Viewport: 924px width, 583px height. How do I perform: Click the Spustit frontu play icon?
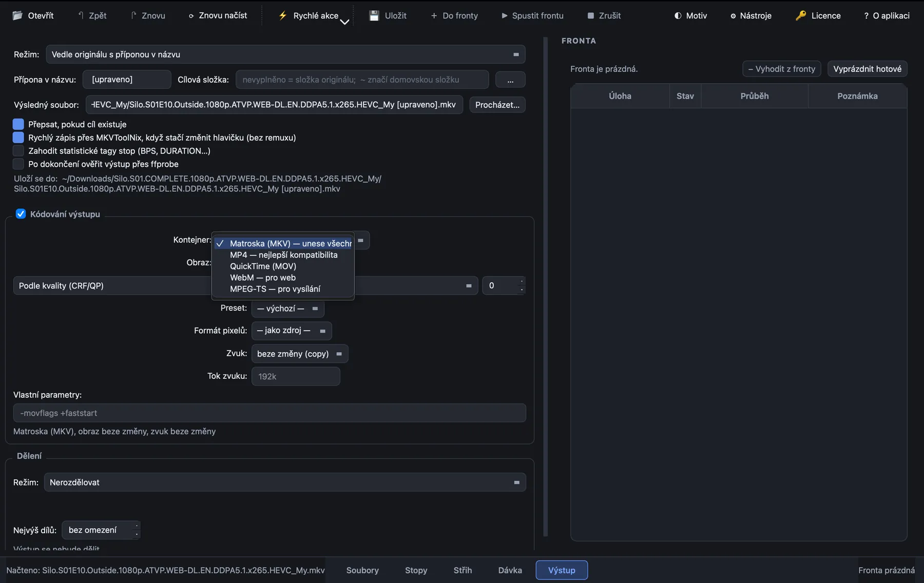(505, 16)
